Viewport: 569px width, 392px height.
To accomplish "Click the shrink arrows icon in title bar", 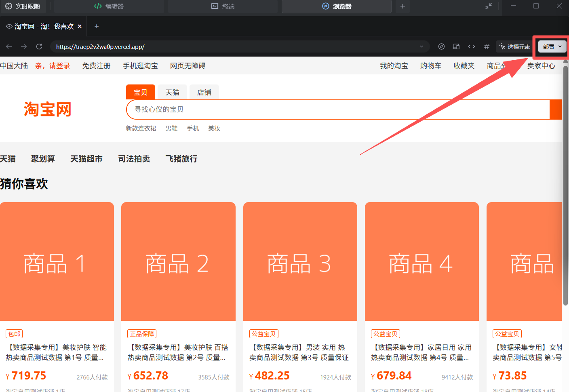I will coord(489,6).
